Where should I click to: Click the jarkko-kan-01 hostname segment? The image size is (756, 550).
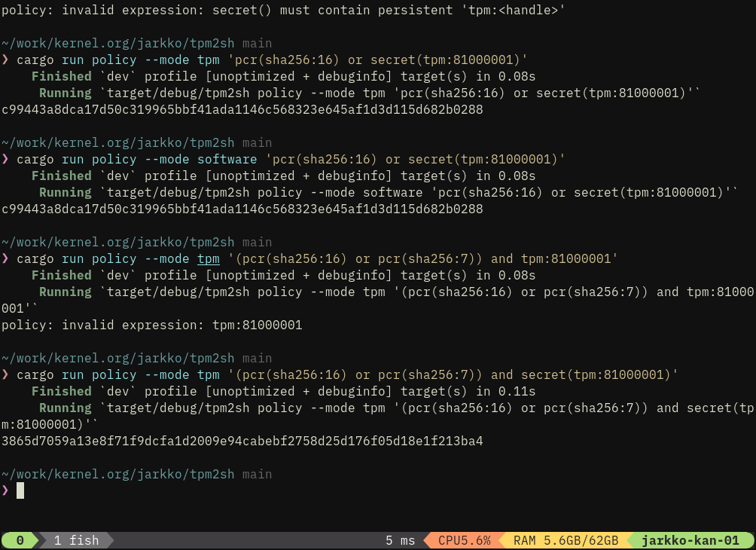tap(690, 540)
